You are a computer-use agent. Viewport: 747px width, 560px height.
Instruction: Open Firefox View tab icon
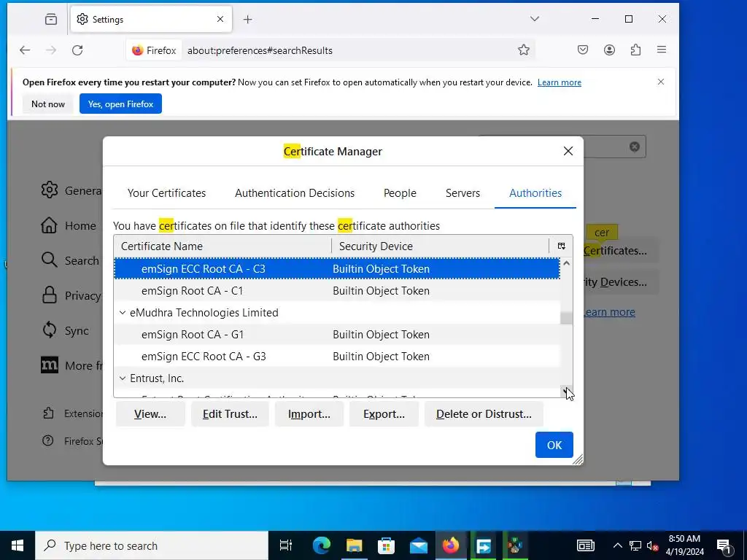tap(51, 19)
